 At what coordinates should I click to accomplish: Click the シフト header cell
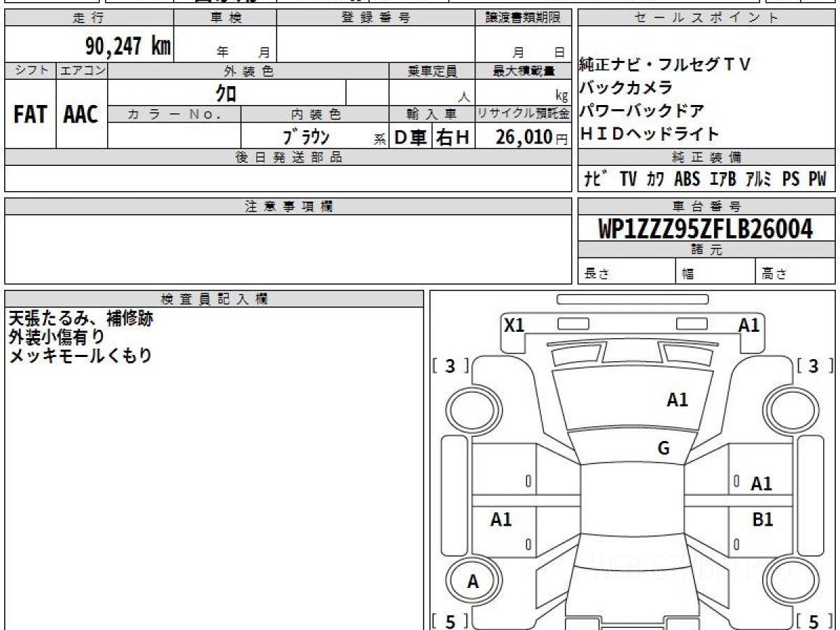tap(31, 71)
